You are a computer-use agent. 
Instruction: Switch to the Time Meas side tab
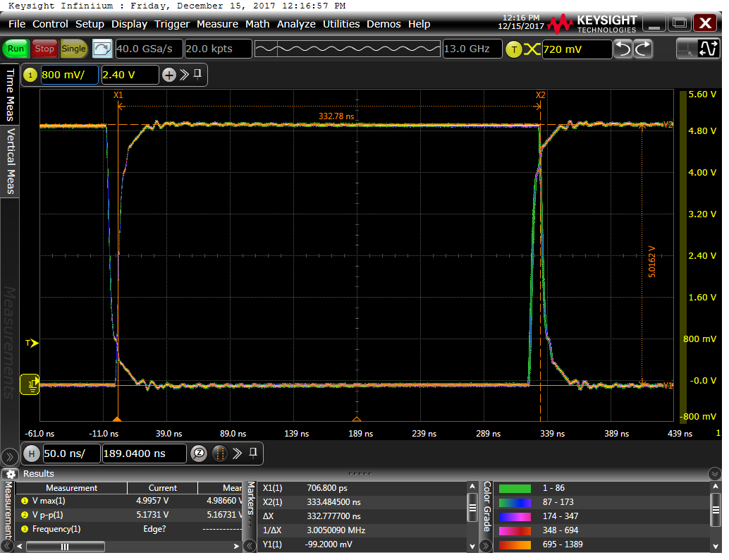click(x=10, y=94)
